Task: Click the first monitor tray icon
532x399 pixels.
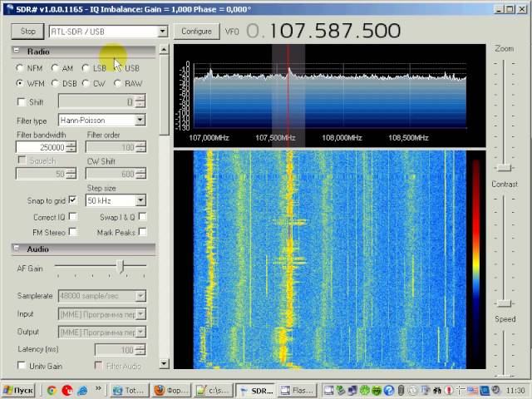Action: (328, 391)
